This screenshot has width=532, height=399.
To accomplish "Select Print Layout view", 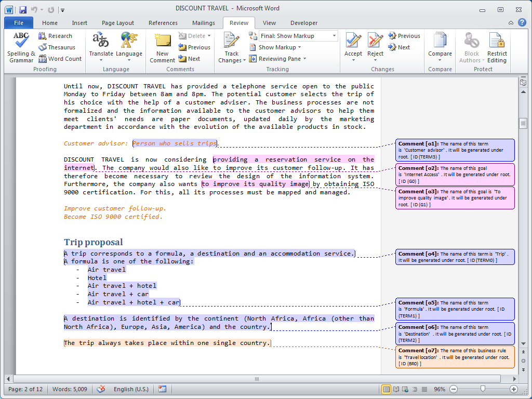I will 386,389.
